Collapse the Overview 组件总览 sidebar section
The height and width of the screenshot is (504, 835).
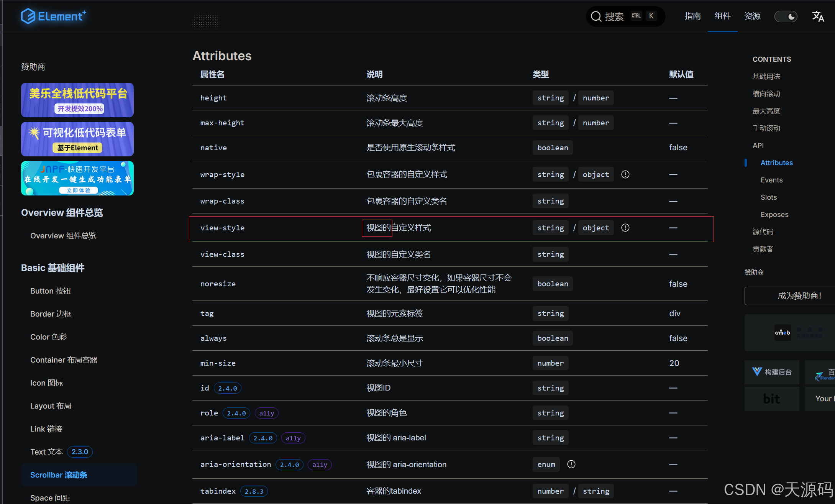pyautogui.click(x=62, y=212)
